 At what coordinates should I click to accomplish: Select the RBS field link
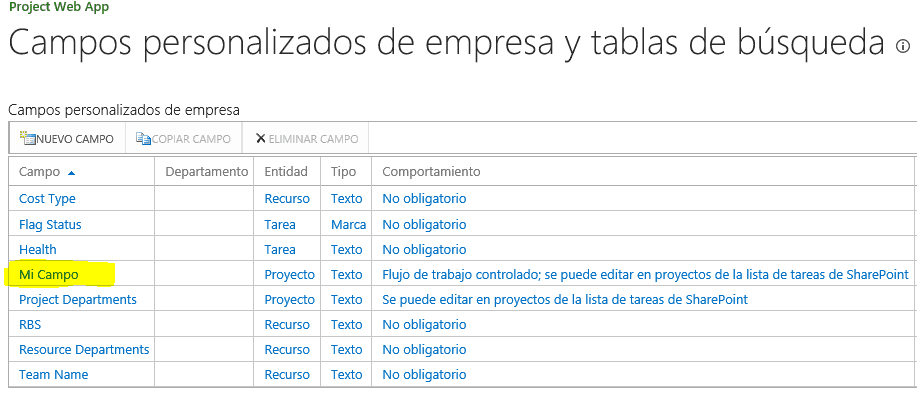point(30,324)
